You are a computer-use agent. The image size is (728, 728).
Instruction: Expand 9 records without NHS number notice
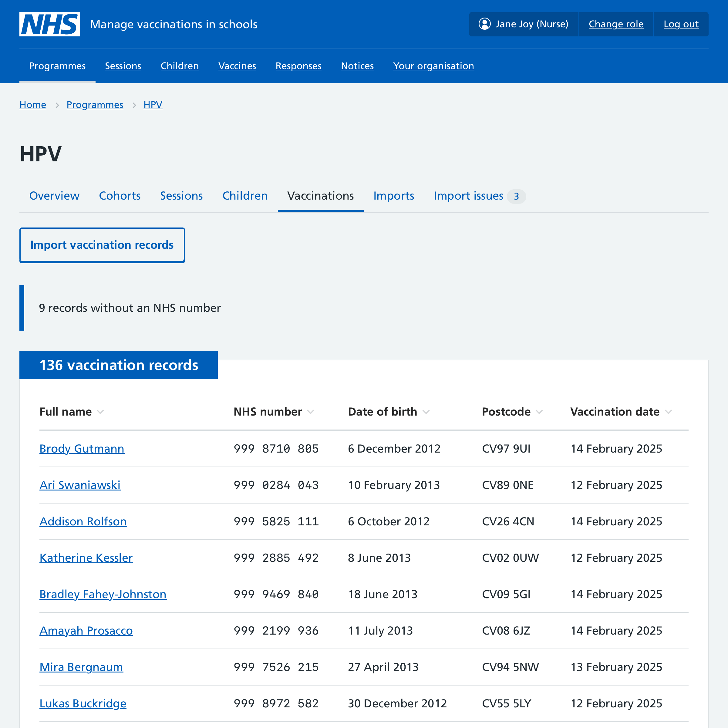[x=130, y=308]
